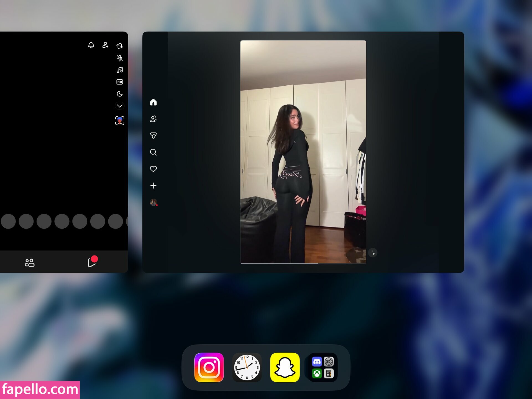Go to Instagram Home in sidebar
Viewport: 532px width, 399px height.
[153, 102]
